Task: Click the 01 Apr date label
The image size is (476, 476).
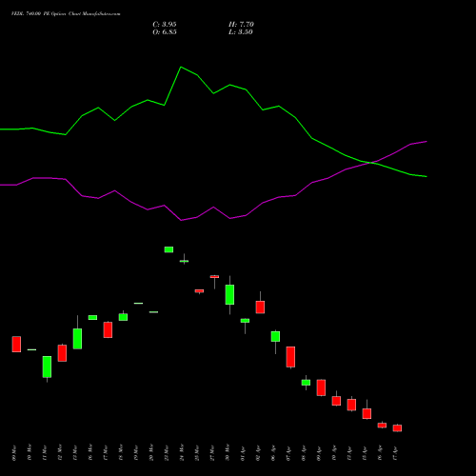Action: pos(243,453)
